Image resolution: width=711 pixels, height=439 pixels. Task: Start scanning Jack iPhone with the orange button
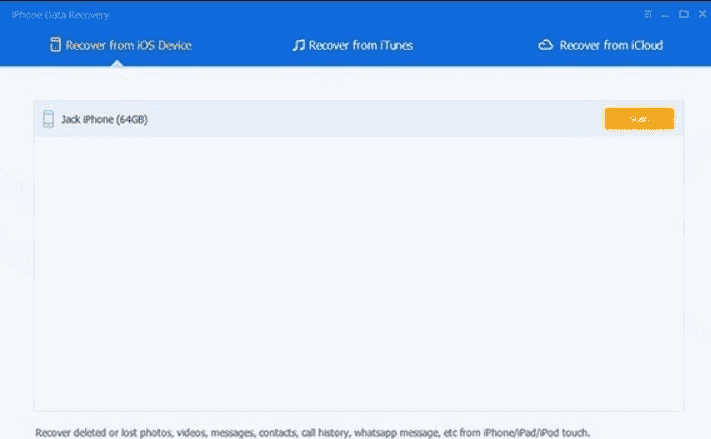[639, 119]
